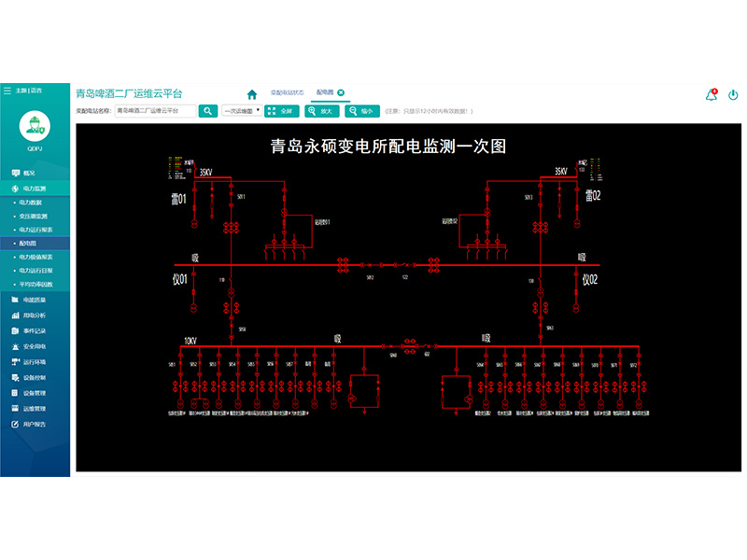Image resolution: width=747 pixels, height=560 pixels.
Task: Click the hamburger menu icon in sidebar header
Action: [x=7, y=91]
